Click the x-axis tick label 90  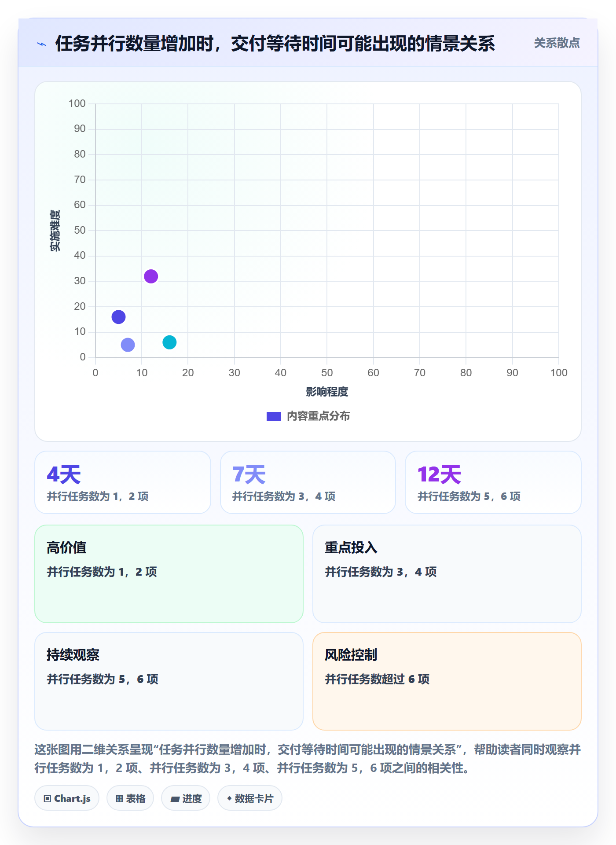point(512,373)
